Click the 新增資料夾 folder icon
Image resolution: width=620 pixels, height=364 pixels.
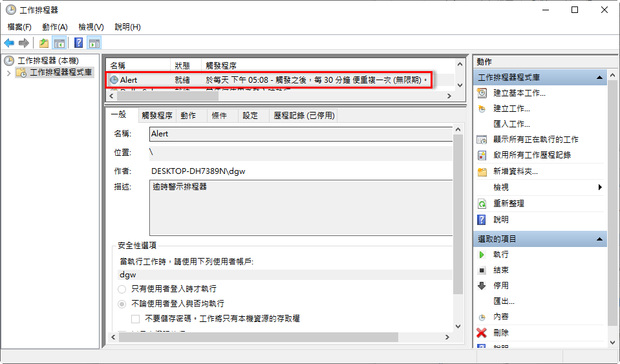click(482, 172)
